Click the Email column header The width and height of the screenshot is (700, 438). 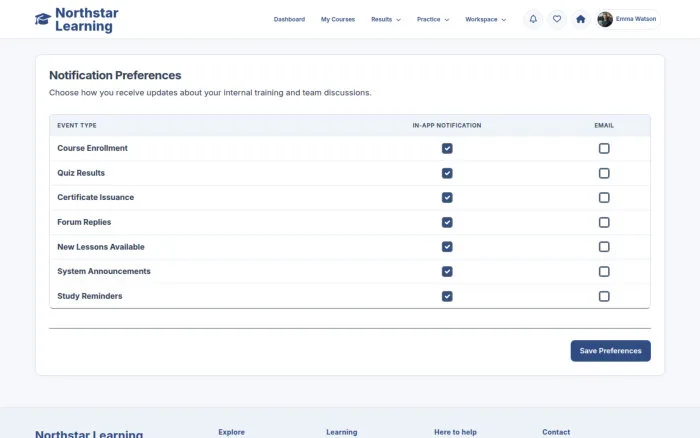click(604, 125)
